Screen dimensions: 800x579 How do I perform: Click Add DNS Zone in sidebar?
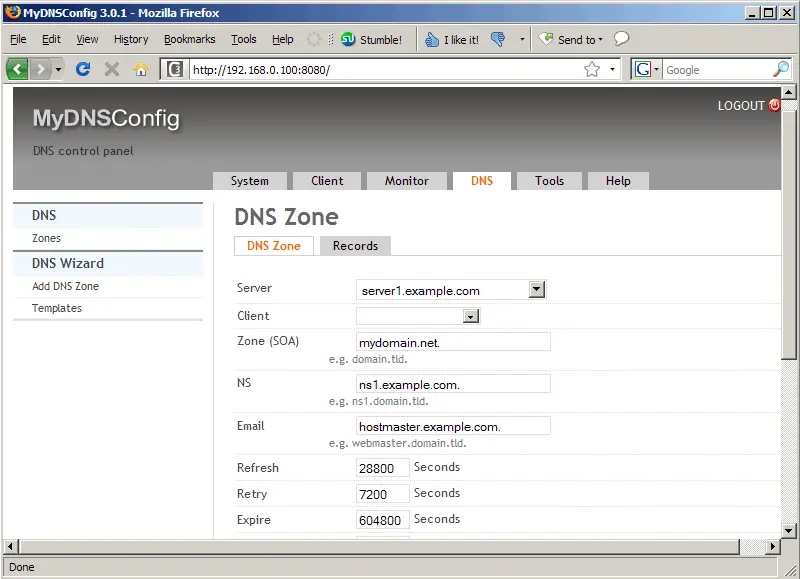65,286
